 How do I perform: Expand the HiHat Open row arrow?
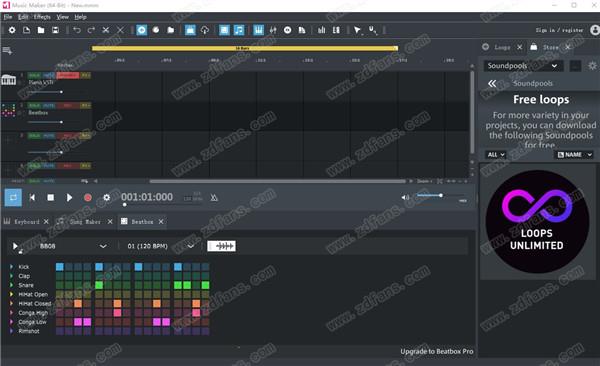(x=11, y=294)
